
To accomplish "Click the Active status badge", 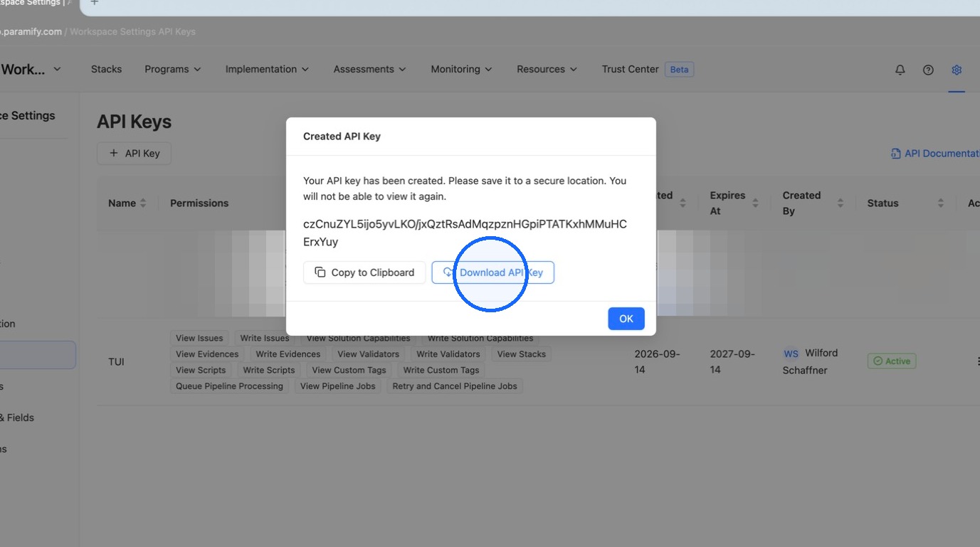I will (x=892, y=361).
